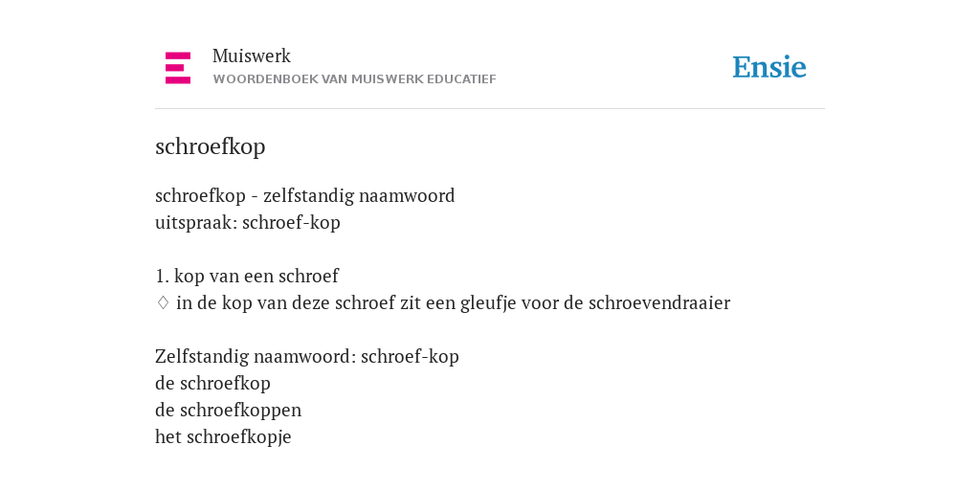Click the definition '1. kop van een schroef'
This screenshot has height=490, width=980.
[247, 277]
